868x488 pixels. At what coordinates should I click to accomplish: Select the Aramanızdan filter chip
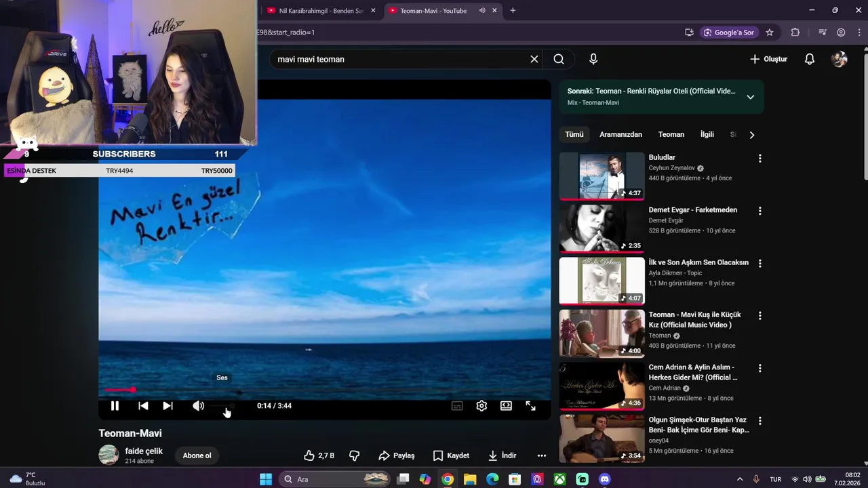(x=620, y=134)
